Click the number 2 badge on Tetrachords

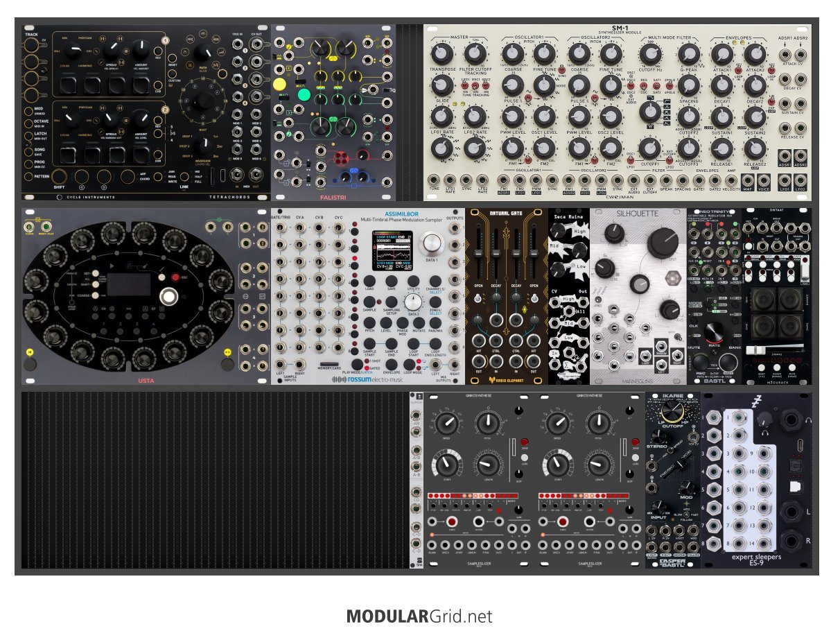point(165,110)
